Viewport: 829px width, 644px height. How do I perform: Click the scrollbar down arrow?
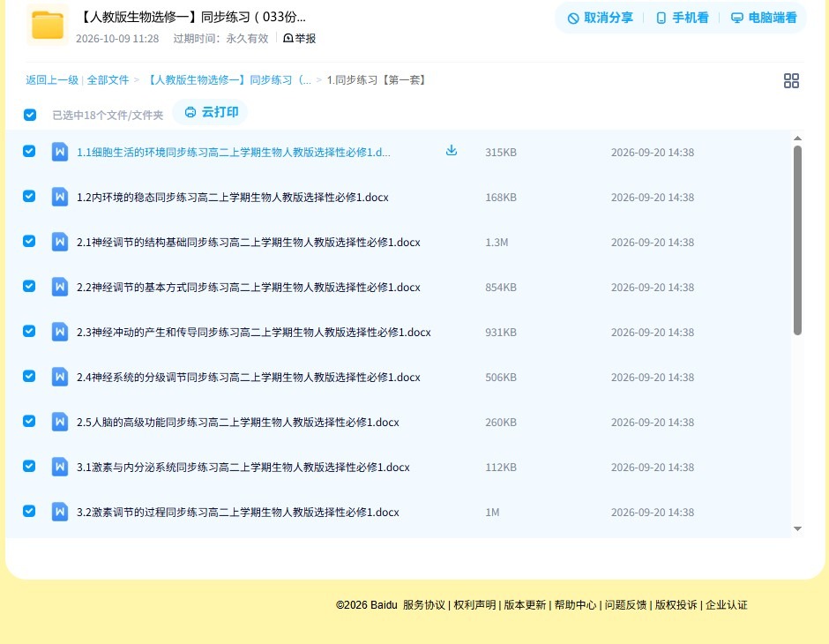click(x=797, y=528)
